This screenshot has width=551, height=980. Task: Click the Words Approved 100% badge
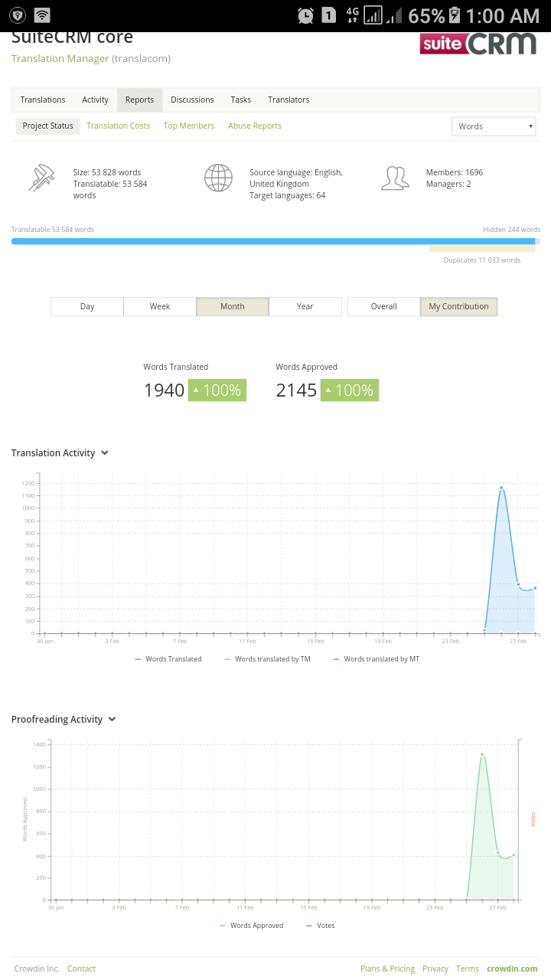(x=350, y=390)
